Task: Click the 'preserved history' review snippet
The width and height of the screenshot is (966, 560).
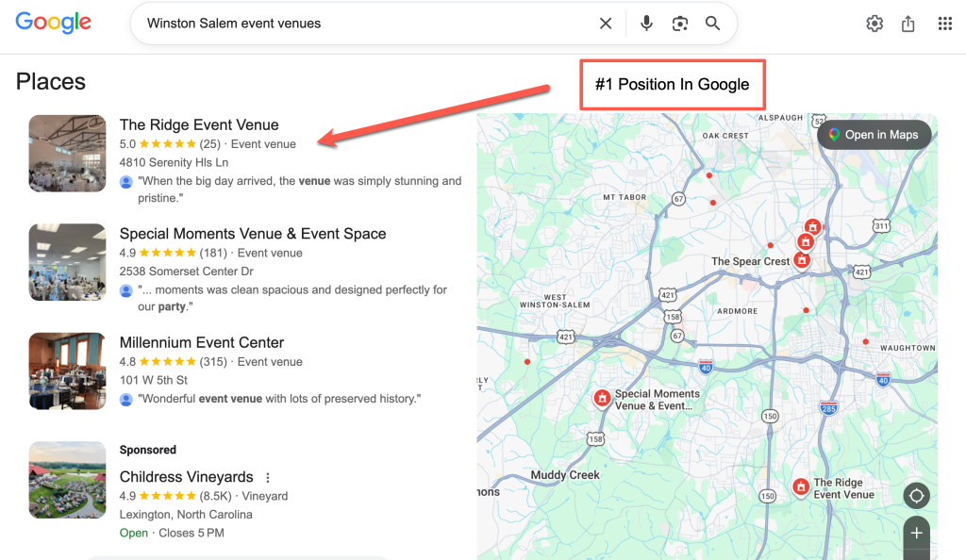Action: click(x=279, y=399)
